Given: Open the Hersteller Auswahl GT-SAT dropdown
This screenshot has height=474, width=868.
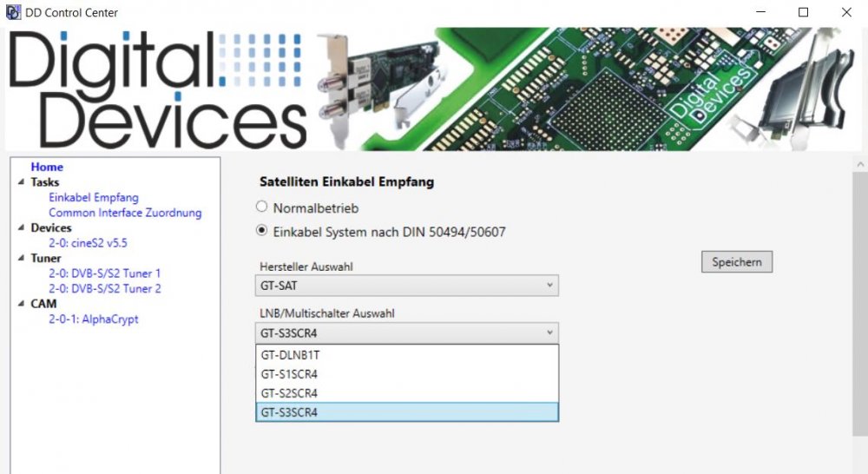Looking at the screenshot, I should tap(407, 286).
